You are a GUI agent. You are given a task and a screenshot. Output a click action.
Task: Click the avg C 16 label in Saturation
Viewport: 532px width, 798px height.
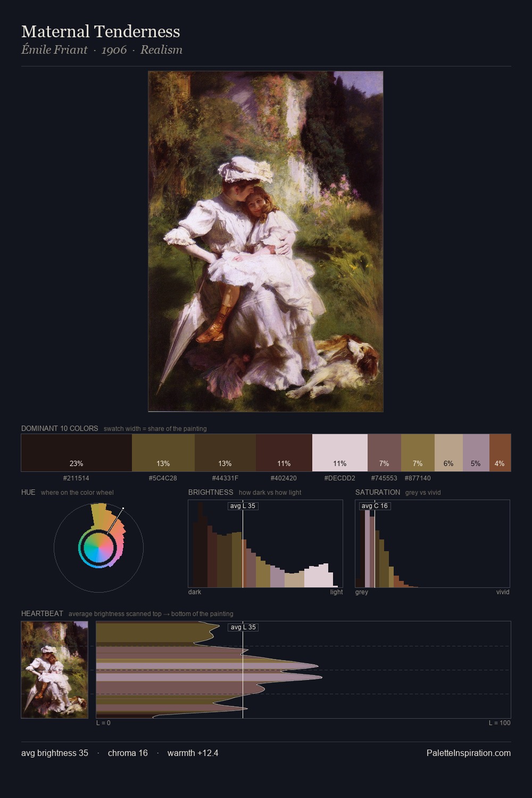pyautogui.click(x=375, y=506)
